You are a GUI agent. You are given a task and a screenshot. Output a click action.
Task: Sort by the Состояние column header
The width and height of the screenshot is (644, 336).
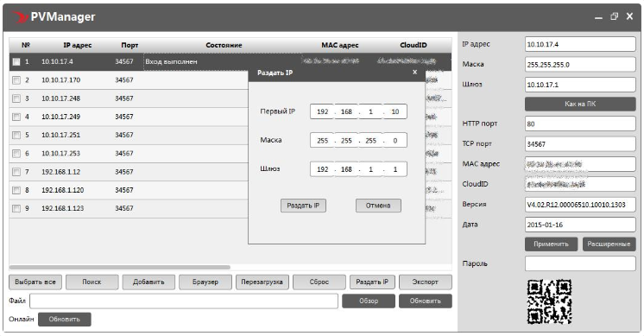pyautogui.click(x=224, y=45)
